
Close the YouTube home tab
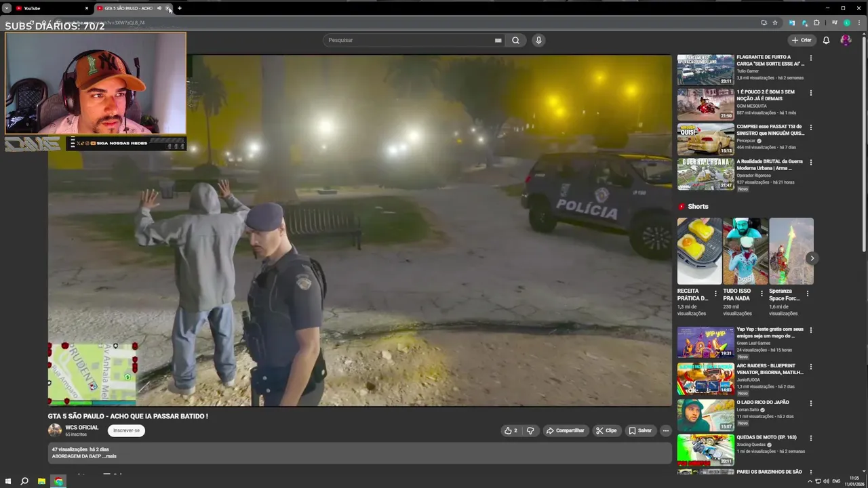pos(86,8)
